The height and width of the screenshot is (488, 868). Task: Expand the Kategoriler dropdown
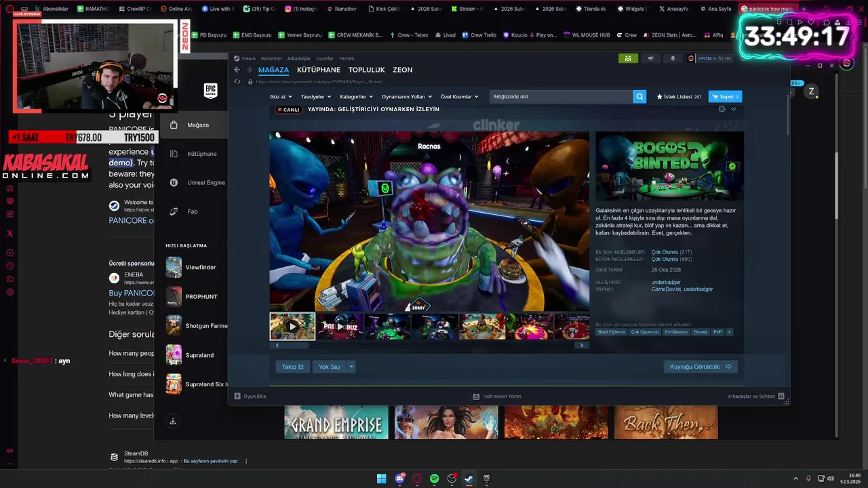[x=355, y=97]
